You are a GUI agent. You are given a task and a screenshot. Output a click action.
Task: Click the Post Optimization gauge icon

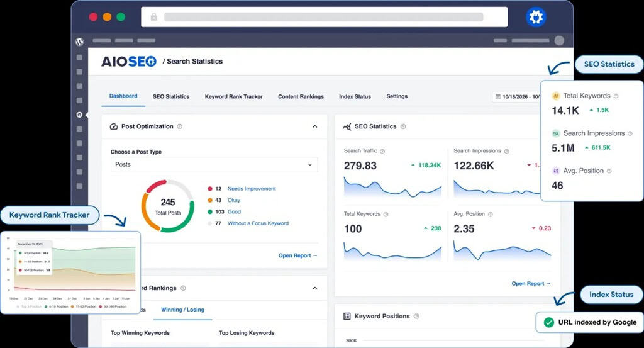click(x=114, y=126)
